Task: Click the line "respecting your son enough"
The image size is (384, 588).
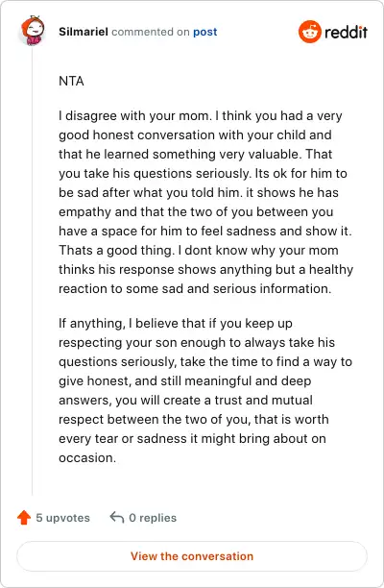Action: coord(197,342)
